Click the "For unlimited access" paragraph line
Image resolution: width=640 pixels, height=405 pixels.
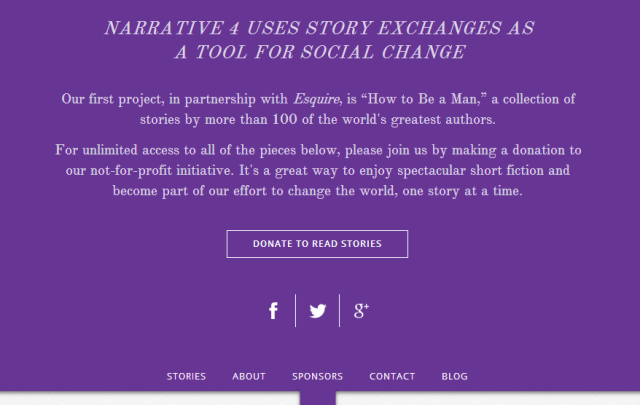tap(318, 150)
